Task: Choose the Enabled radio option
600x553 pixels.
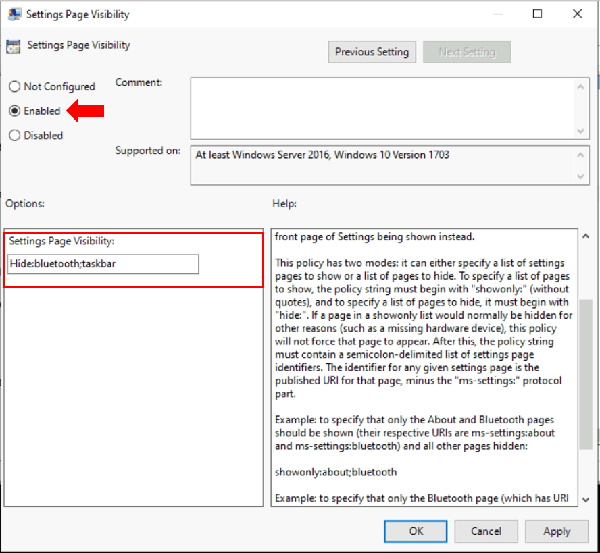Action: point(15,111)
